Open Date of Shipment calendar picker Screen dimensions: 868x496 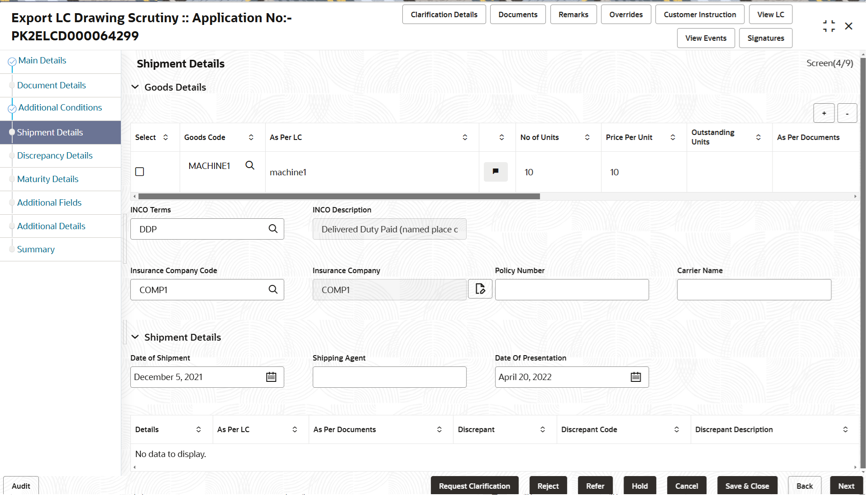[271, 377]
